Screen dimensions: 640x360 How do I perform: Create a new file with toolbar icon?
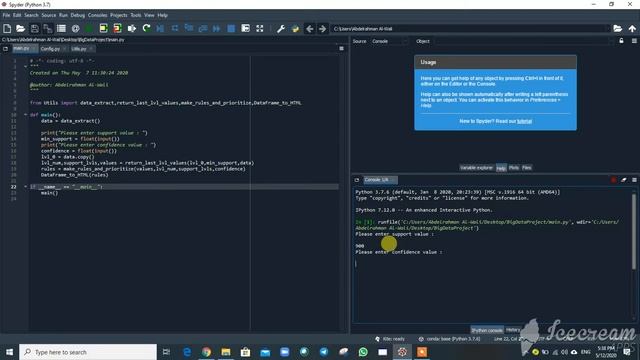(7, 29)
